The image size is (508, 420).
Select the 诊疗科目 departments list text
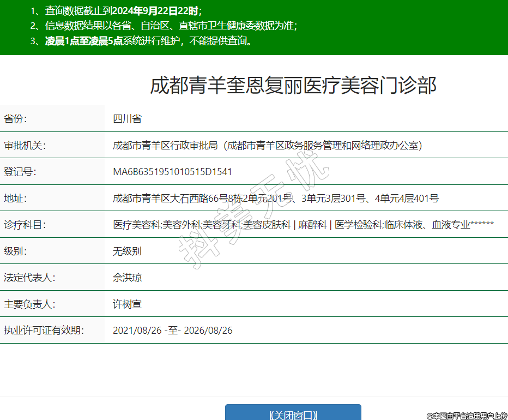click(303, 225)
